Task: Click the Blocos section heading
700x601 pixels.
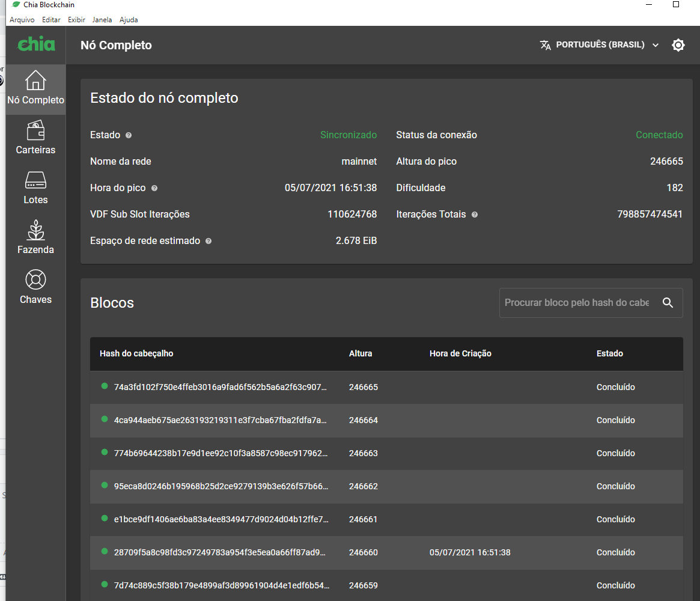Action: (x=112, y=303)
